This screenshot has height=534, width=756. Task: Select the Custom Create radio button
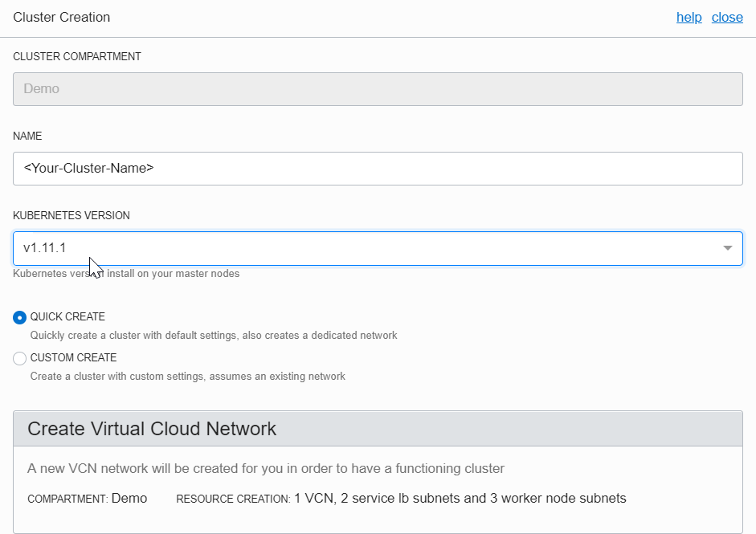[19, 358]
